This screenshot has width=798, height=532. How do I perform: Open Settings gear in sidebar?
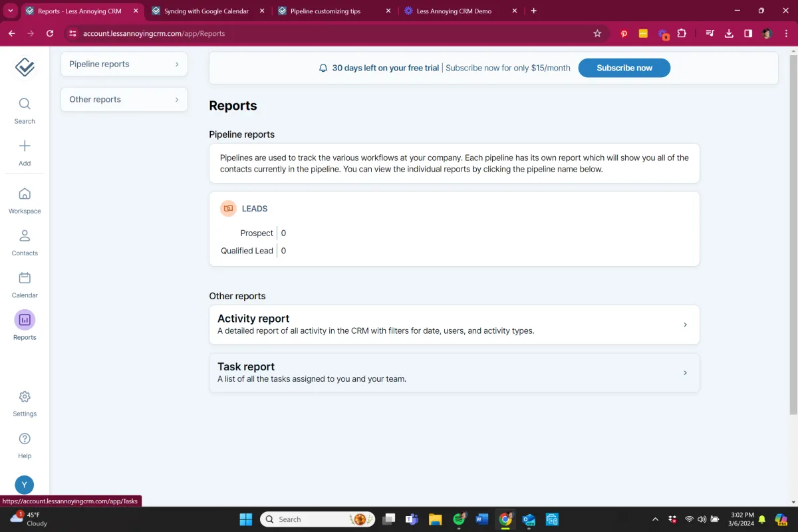25,397
